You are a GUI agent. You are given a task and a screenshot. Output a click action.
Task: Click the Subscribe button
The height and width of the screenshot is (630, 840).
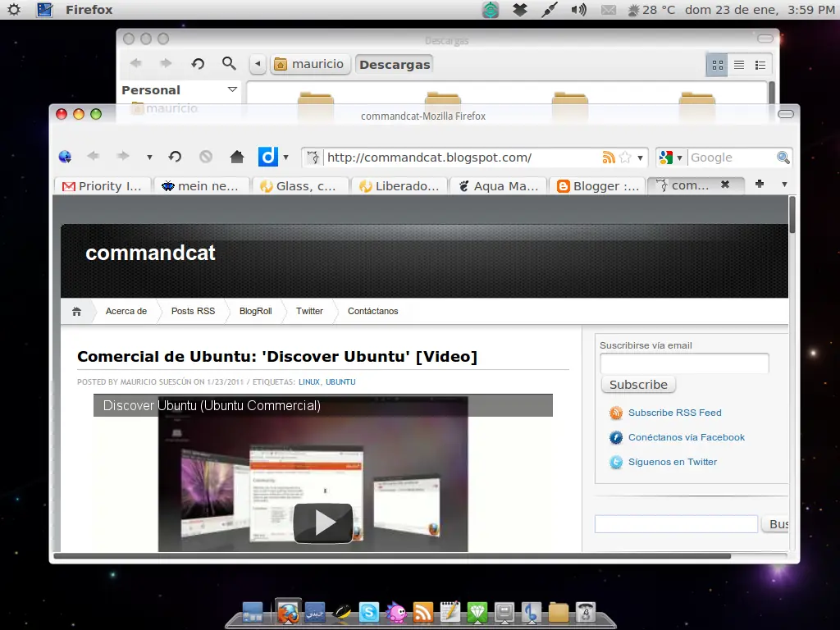[638, 385]
